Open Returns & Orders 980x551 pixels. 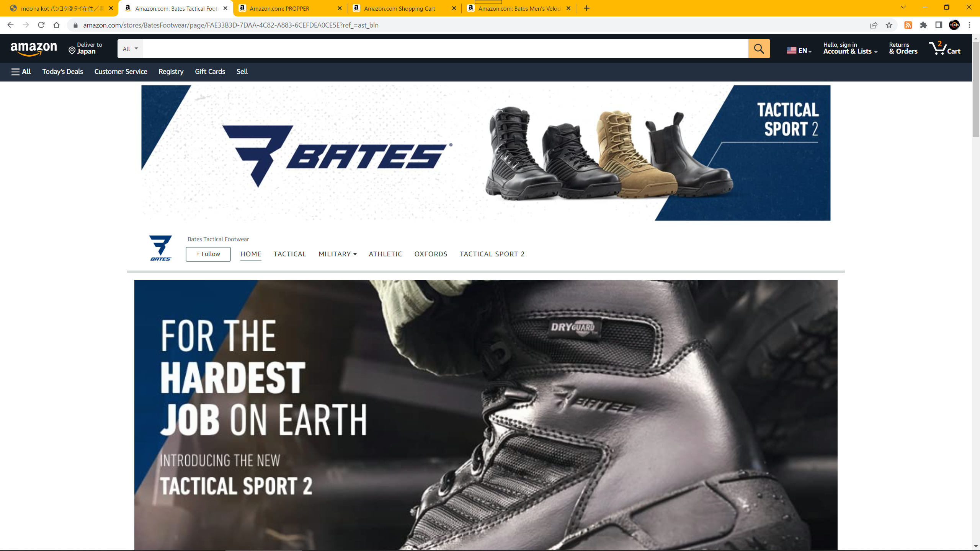(903, 48)
